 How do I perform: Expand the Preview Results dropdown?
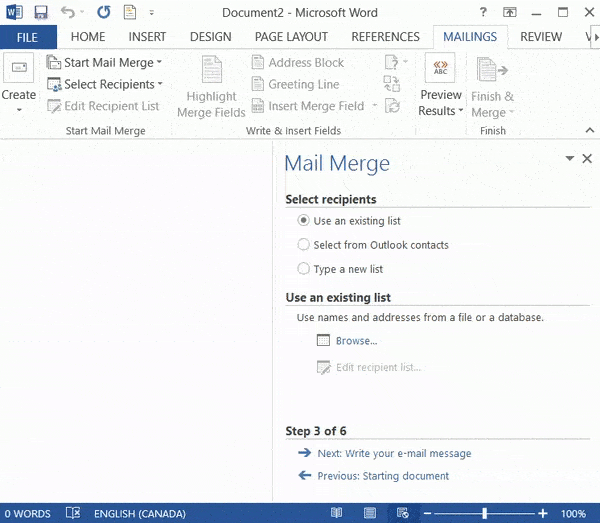tap(461, 110)
